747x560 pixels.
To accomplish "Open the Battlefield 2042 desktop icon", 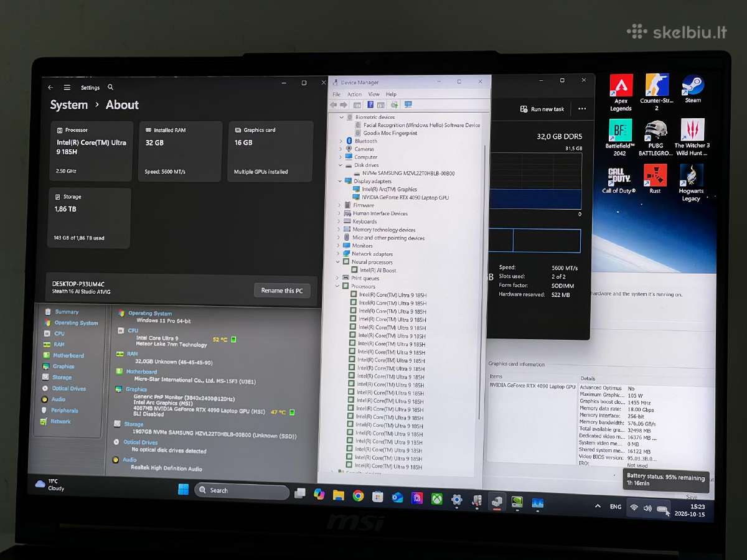I will pos(619,138).
